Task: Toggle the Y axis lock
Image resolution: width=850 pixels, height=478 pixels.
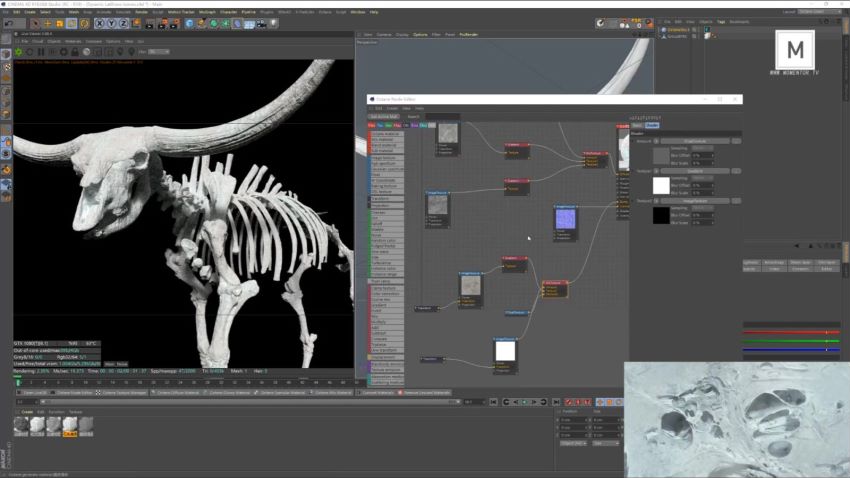Action: coord(111,22)
